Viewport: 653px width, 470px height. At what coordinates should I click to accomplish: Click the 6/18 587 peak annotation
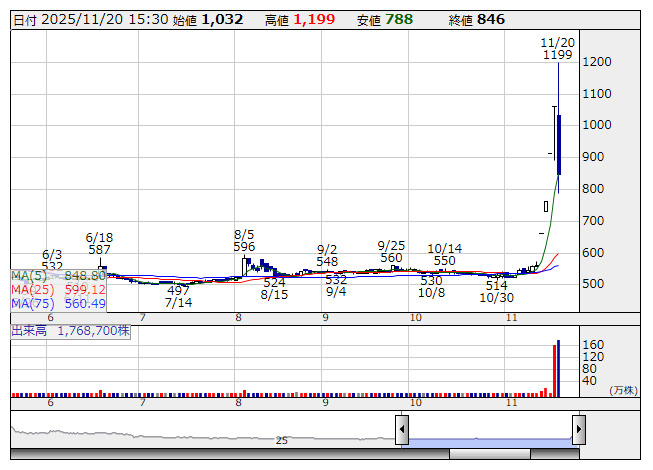coord(99,244)
